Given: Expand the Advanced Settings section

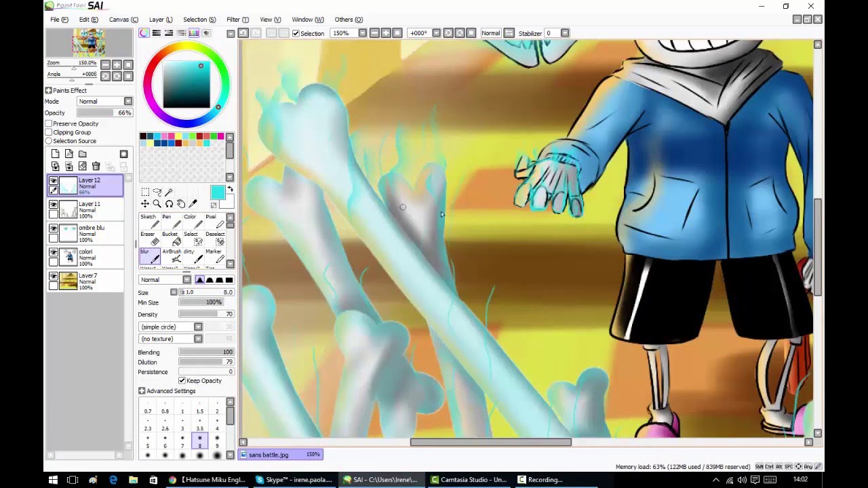Looking at the screenshot, I should pos(142,391).
